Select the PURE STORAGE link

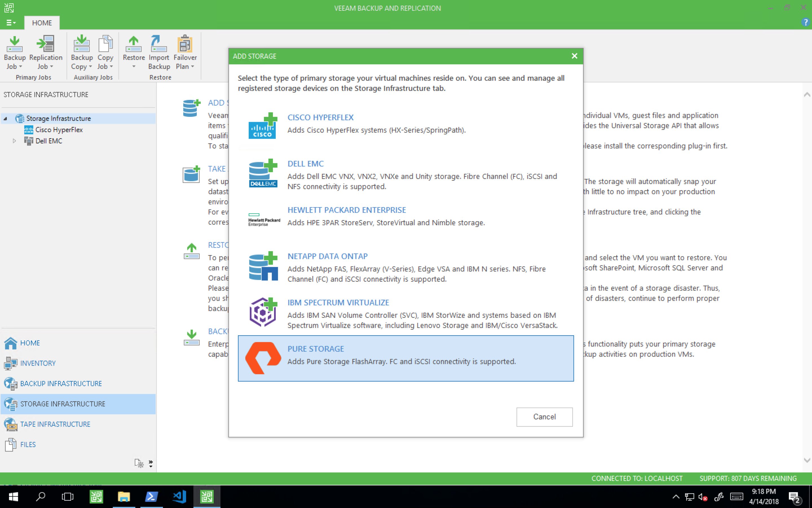pos(316,349)
